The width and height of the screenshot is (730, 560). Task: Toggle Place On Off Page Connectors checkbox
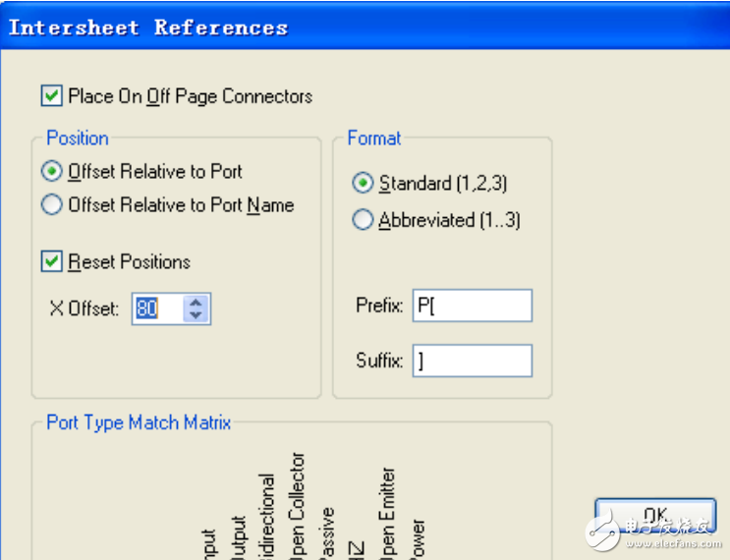51,96
